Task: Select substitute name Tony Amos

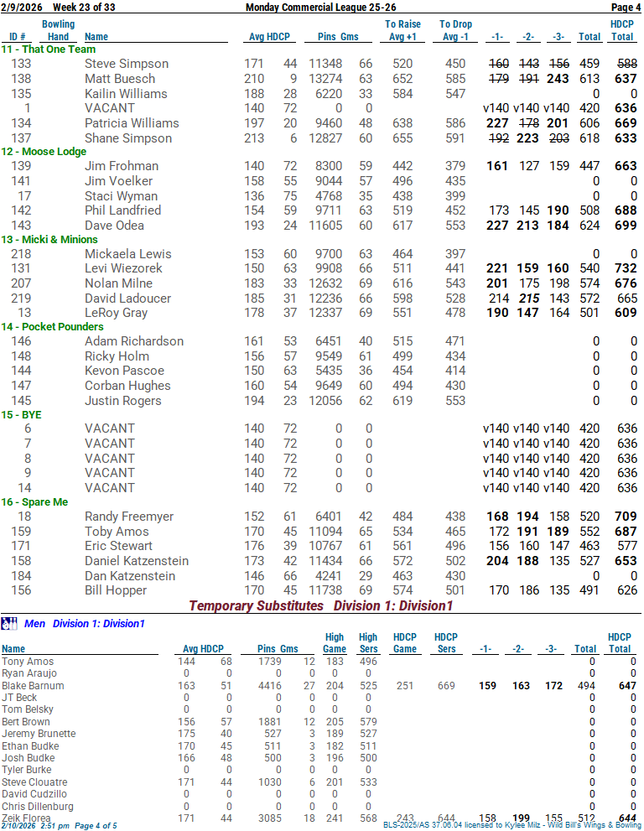Action: (28, 662)
